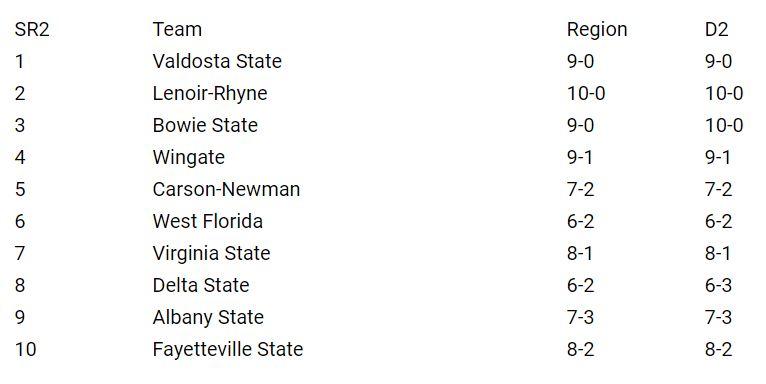The height and width of the screenshot is (384, 766).
Task: Click the West Florida team name
Action: click(x=208, y=222)
